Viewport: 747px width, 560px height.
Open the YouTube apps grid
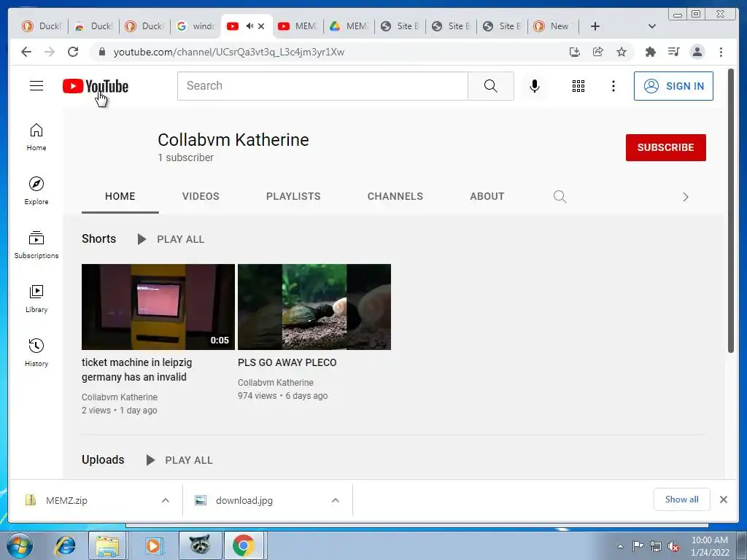[578, 86]
